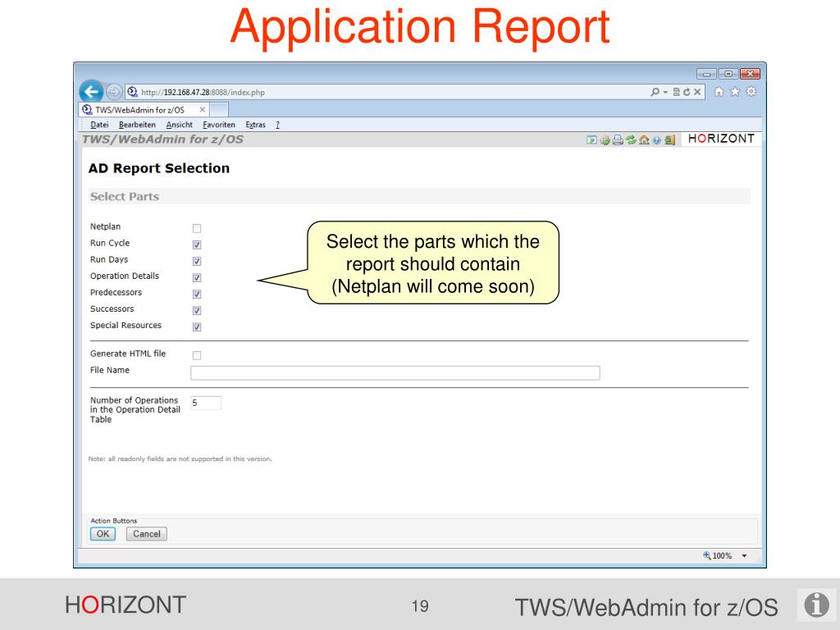This screenshot has height=630, width=840.
Task: Enable the Netplan checkbox
Action: pos(197,228)
